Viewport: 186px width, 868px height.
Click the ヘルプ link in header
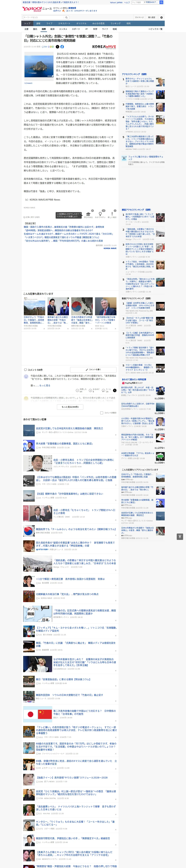[x=127, y=2]
